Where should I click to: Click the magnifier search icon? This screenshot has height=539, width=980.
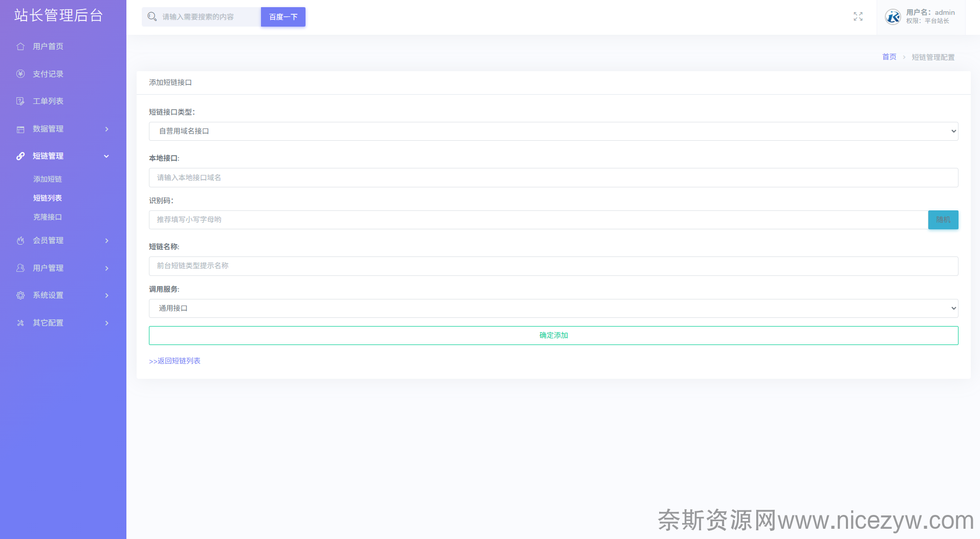point(152,17)
